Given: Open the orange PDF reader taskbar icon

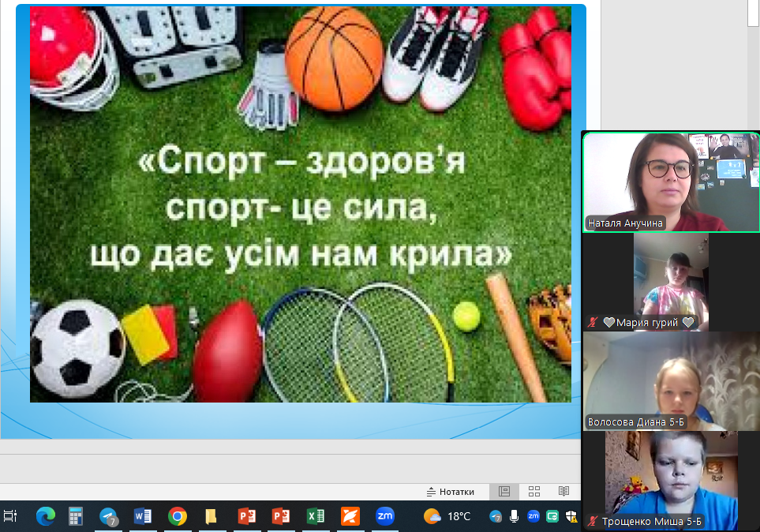Looking at the screenshot, I should click(x=350, y=516).
